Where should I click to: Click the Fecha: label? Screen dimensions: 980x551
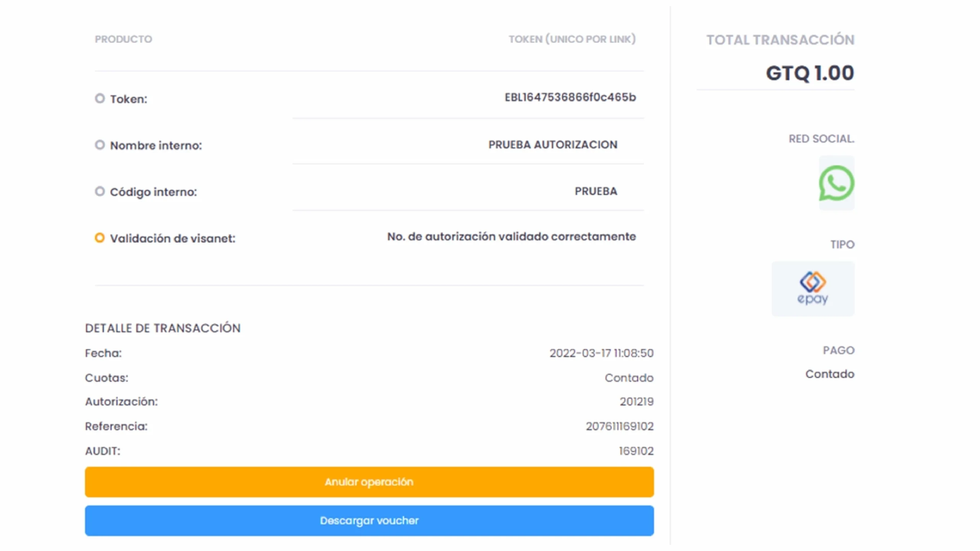pyautogui.click(x=103, y=353)
